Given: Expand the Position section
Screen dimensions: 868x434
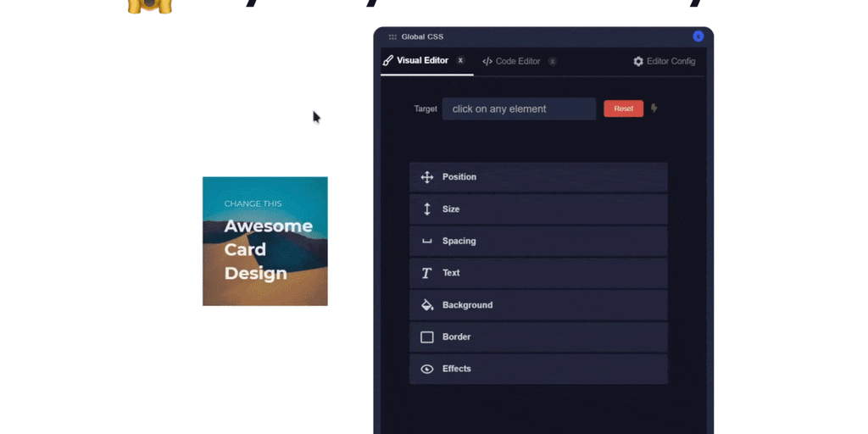Looking at the screenshot, I should [x=538, y=177].
